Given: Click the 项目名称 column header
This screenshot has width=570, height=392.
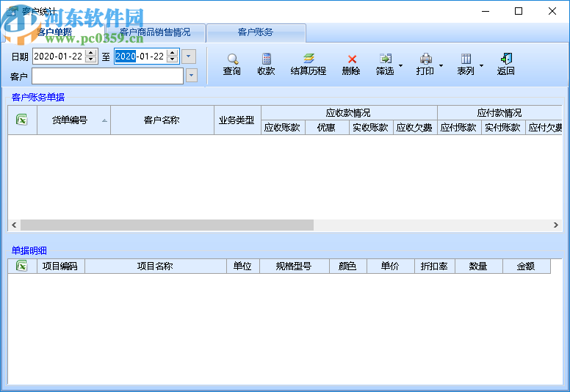Looking at the screenshot, I should 156,266.
